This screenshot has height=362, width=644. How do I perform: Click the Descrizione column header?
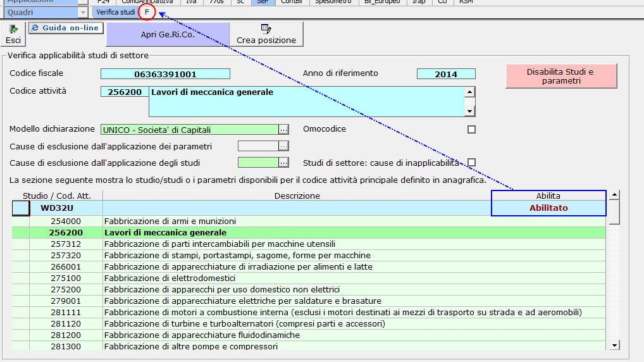pos(297,196)
